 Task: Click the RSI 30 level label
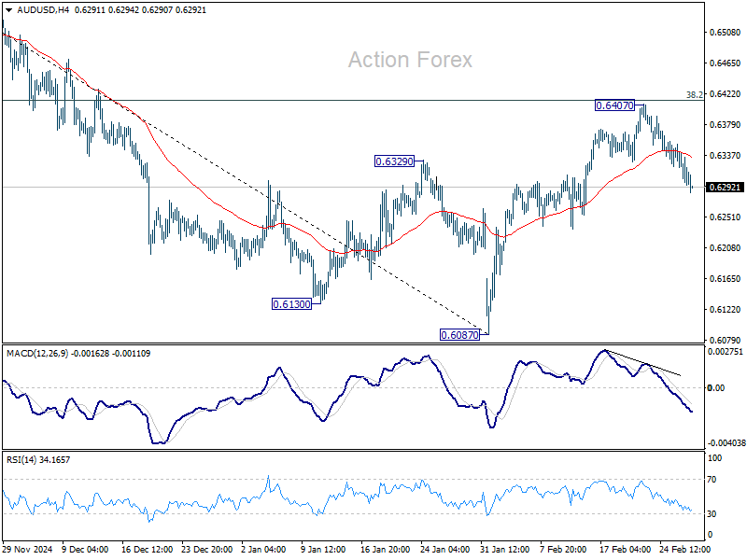pyautogui.click(x=712, y=514)
